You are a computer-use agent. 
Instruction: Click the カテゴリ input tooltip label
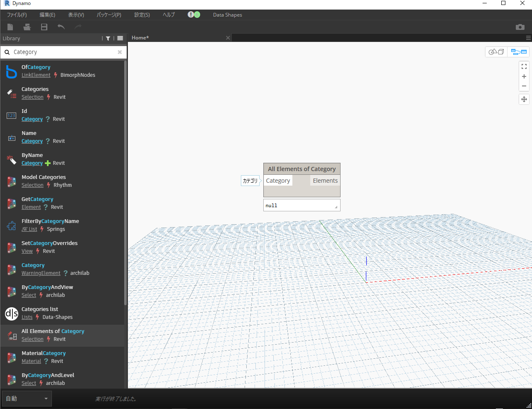(250, 181)
